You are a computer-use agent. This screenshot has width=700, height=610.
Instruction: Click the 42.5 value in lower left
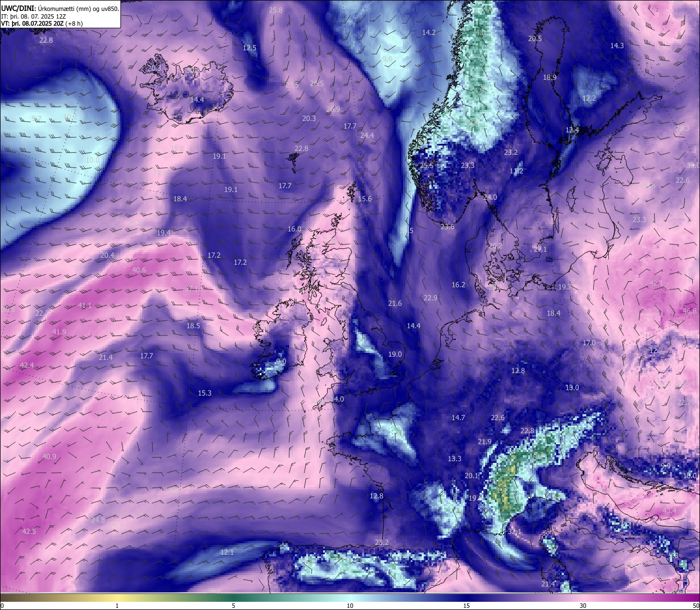tap(28, 531)
